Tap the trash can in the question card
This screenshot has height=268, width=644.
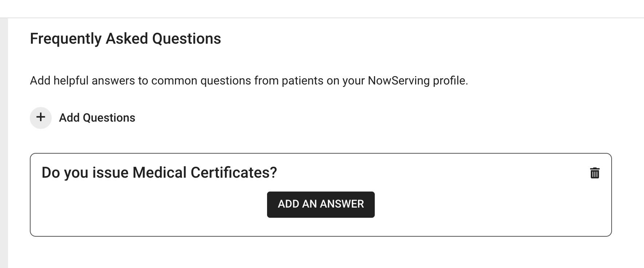click(595, 173)
